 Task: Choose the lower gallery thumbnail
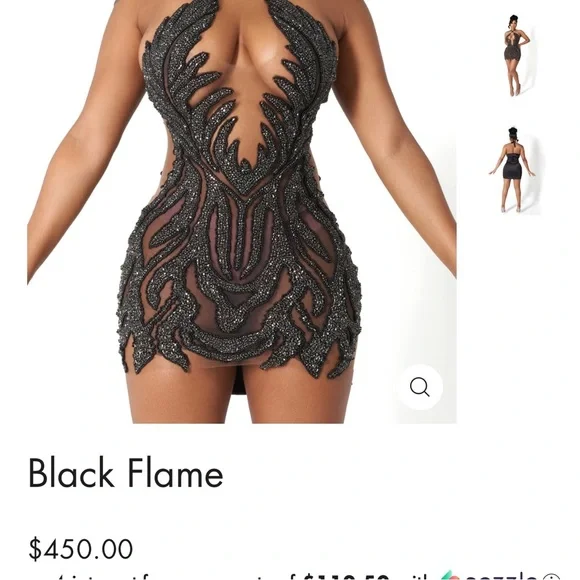513,171
